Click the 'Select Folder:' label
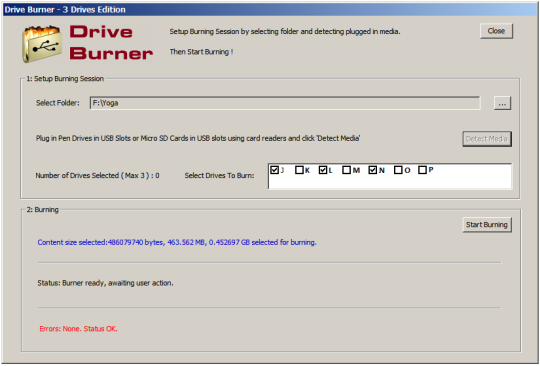 58,103
